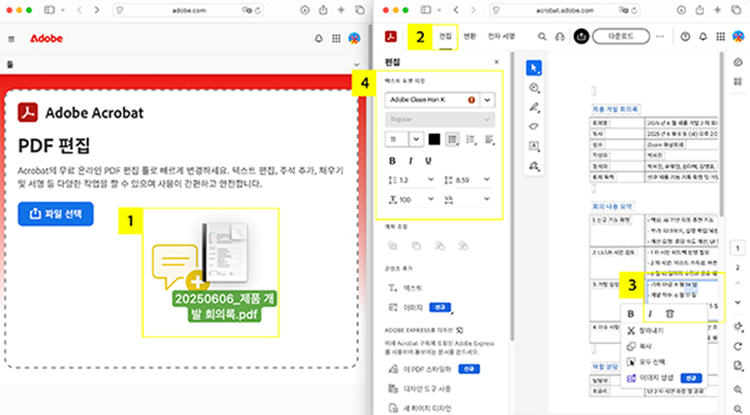
Task: Open the text alignment icon
Action: pos(489,139)
